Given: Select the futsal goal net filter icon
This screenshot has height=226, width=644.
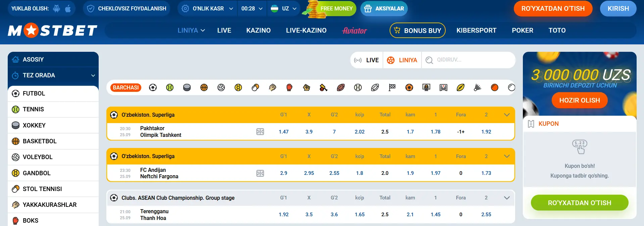Looking at the screenshot, I should pos(443,87).
